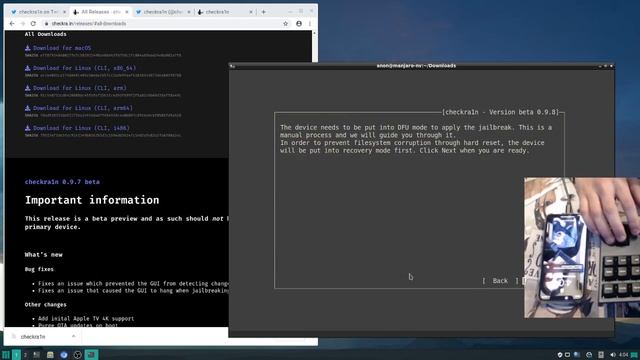
Task: Click 'Download for Linux (CLI, arm)' link
Action: (80, 88)
